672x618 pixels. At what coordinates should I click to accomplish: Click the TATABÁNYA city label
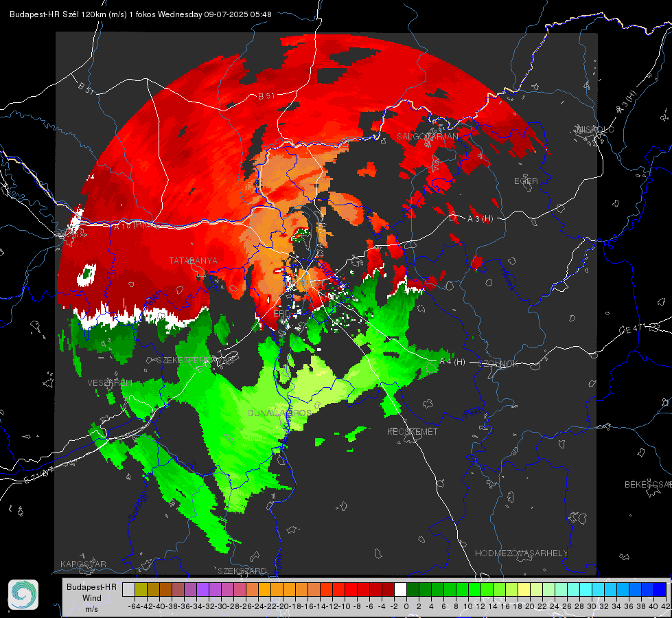tap(193, 260)
